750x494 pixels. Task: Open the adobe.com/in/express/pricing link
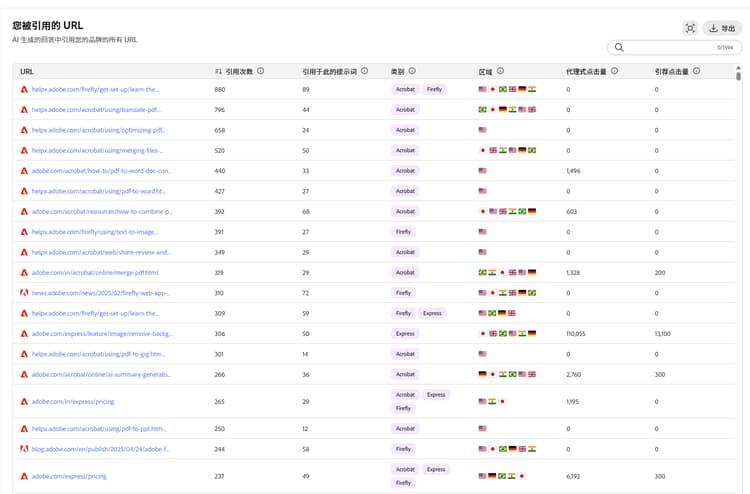73,401
